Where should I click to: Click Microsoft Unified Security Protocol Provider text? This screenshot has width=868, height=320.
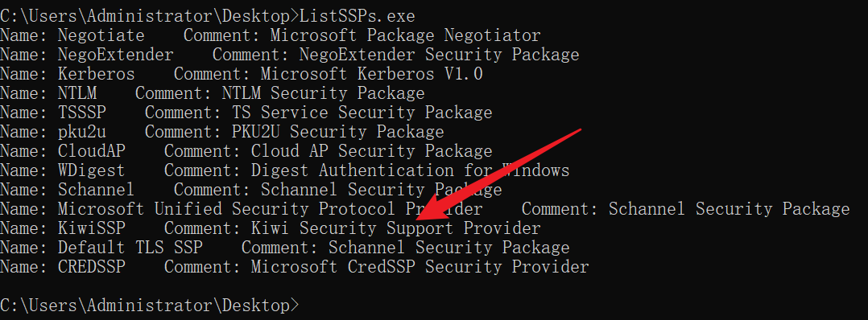270,210
